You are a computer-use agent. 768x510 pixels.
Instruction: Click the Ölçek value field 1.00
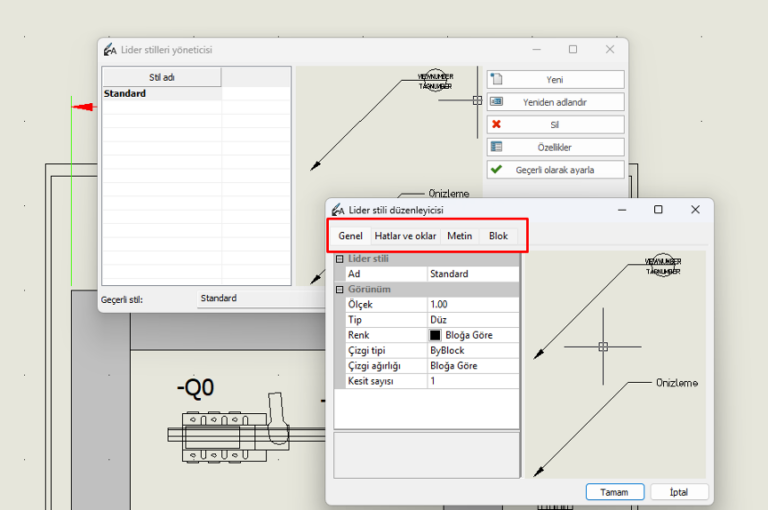click(473, 304)
